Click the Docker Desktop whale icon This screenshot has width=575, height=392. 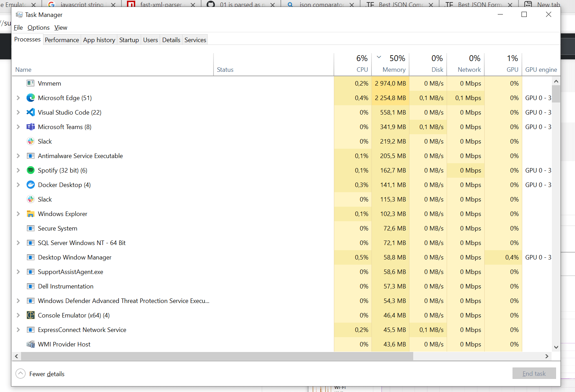31,185
